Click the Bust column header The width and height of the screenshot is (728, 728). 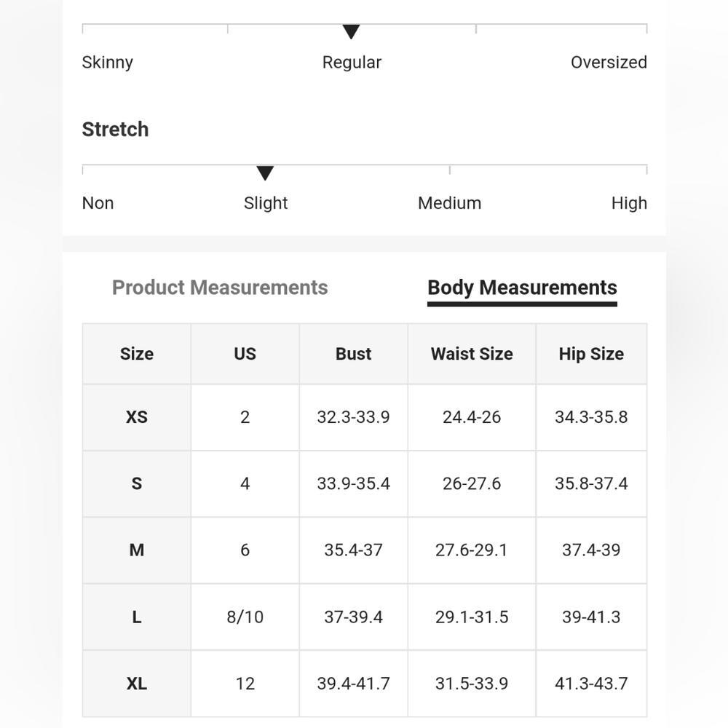[353, 354]
